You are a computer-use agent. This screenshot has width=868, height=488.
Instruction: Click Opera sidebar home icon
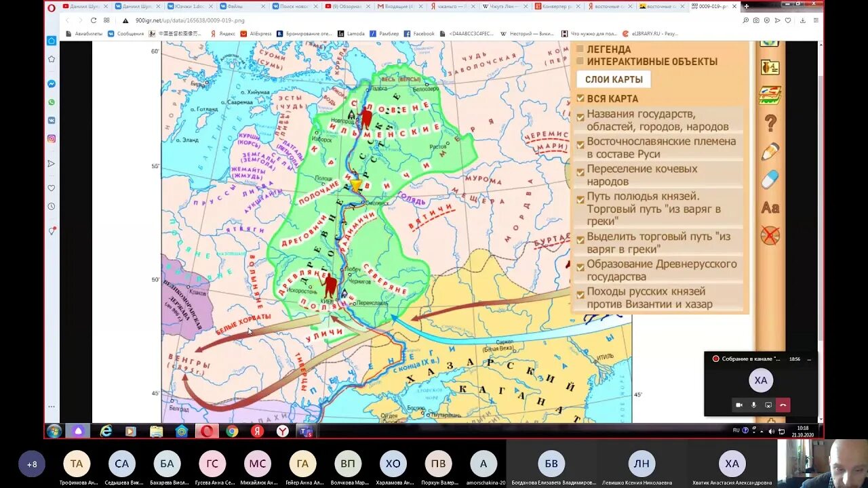click(x=52, y=41)
